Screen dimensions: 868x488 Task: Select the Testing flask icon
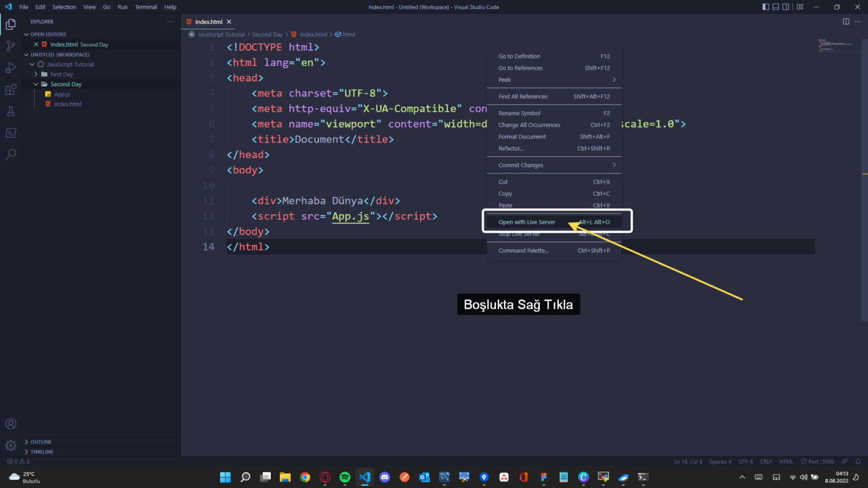click(x=11, y=111)
